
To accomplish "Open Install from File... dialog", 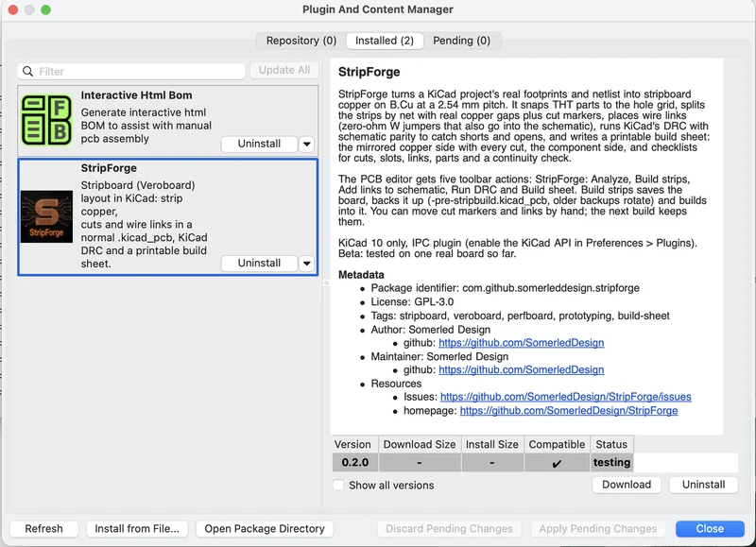I will tap(137, 529).
